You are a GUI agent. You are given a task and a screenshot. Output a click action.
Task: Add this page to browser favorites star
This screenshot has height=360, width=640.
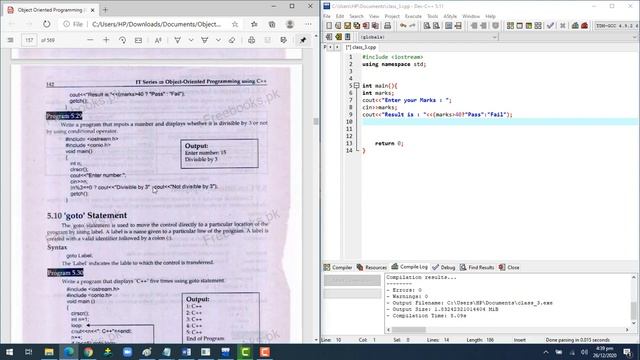coord(235,24)
